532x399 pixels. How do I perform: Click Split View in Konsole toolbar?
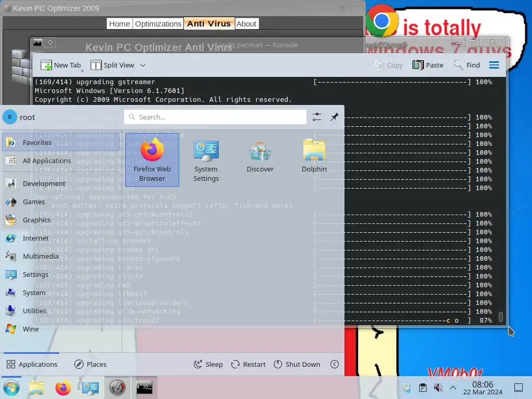coord(112,65)
